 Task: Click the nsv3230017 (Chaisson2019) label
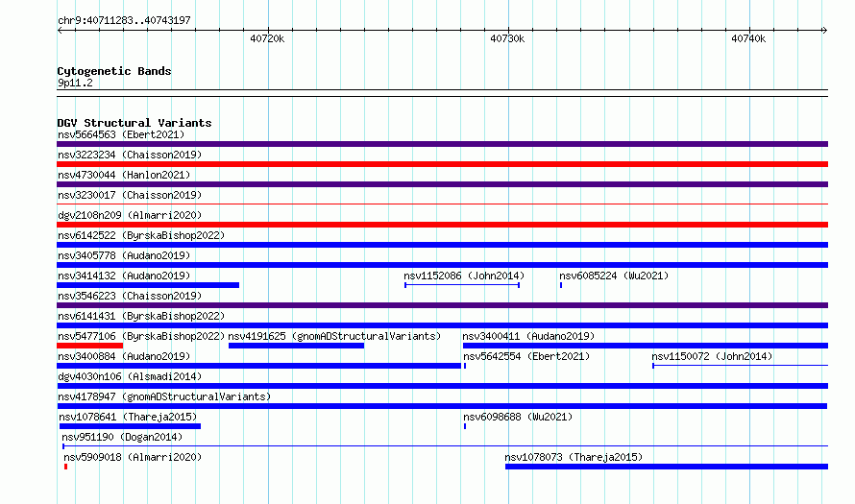point(130,195)
